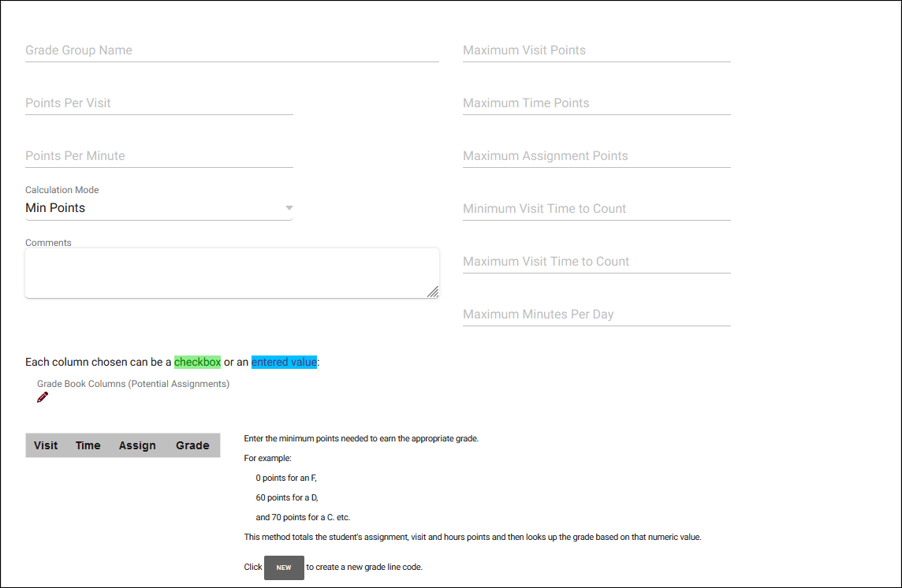Click 'Grade Book Columns (Potential Assignments)' label
The image size is (902, 588).
[x=133, y=384]
